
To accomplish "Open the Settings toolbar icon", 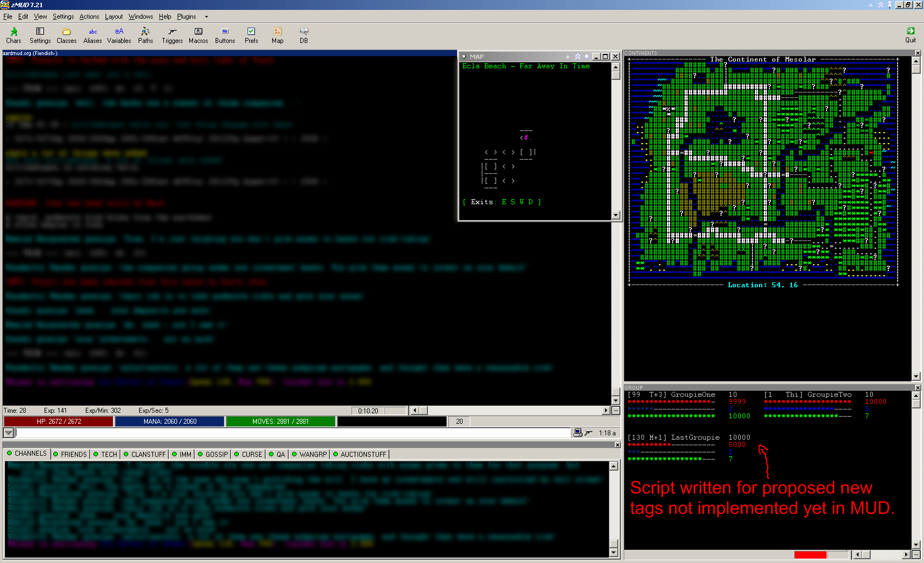I will [40, 35].
